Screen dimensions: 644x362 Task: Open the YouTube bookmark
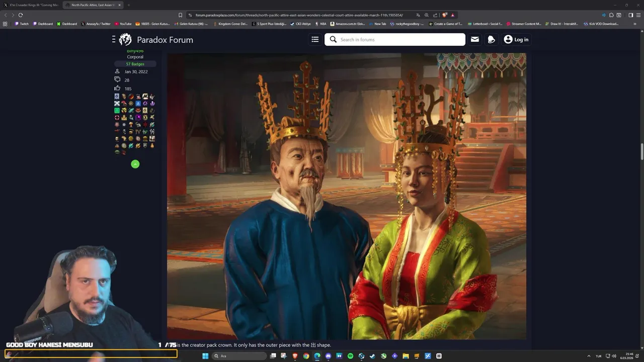click(123, 24)
